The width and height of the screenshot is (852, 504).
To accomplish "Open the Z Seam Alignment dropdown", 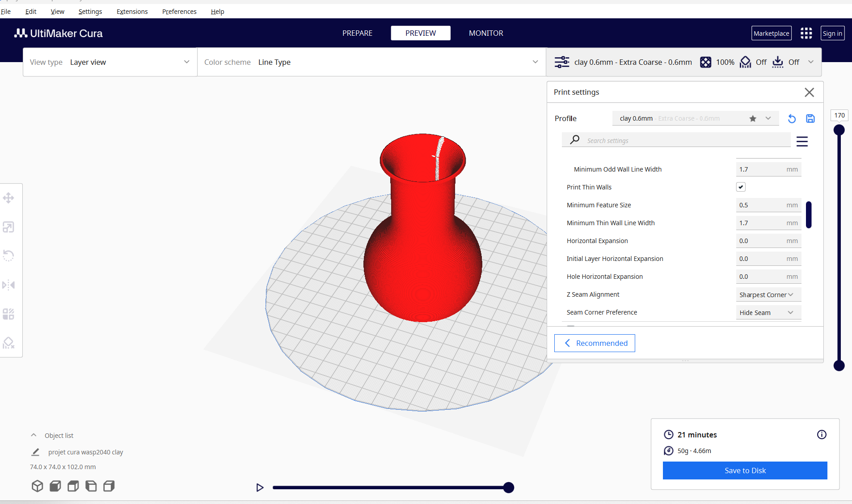I will click(x=768, y=295).
